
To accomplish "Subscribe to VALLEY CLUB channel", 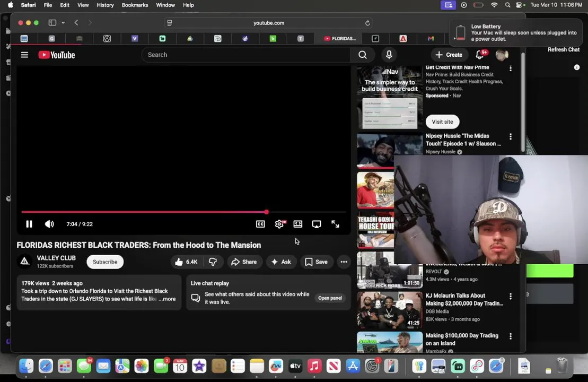I will pyautogui.click(x=105, y=262).
